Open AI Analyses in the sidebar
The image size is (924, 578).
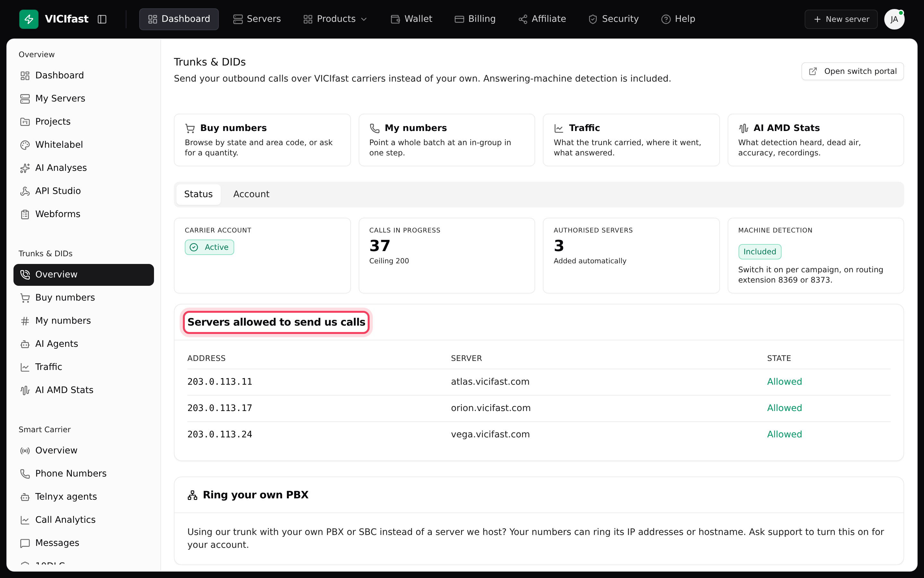pyautogui.click(x=84, y=168)
